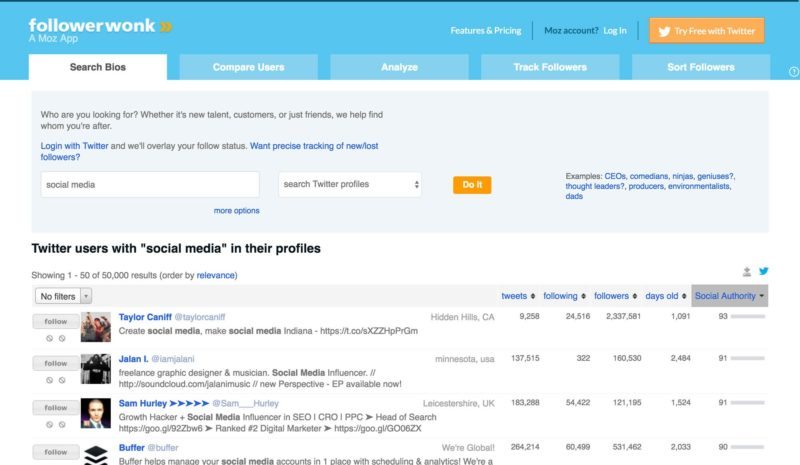Click the ninjas example link
Viewport: 800px width, 465px height.
(683, 176)
